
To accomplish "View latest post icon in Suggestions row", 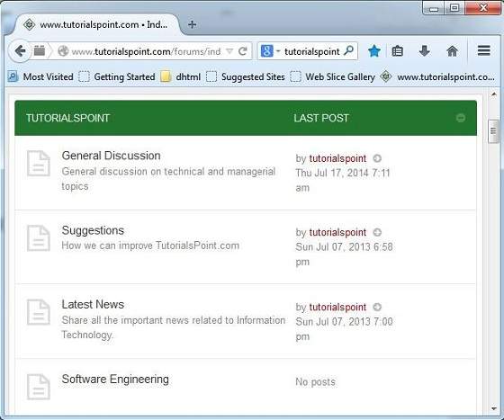I will 377,232.
